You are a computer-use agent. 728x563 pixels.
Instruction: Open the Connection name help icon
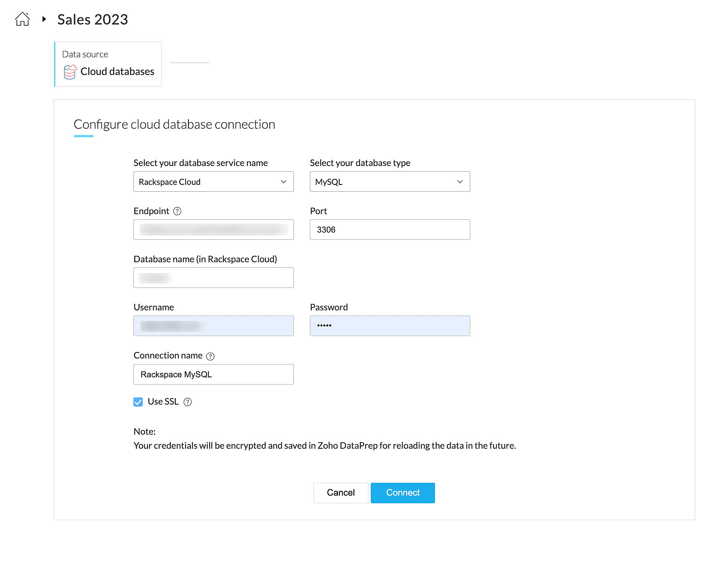click(210, 356)
